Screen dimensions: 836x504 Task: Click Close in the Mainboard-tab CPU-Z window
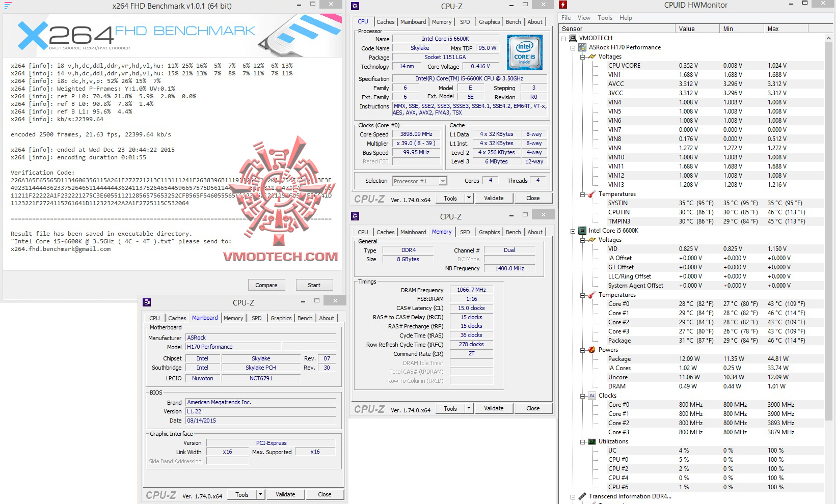(325, 494)
